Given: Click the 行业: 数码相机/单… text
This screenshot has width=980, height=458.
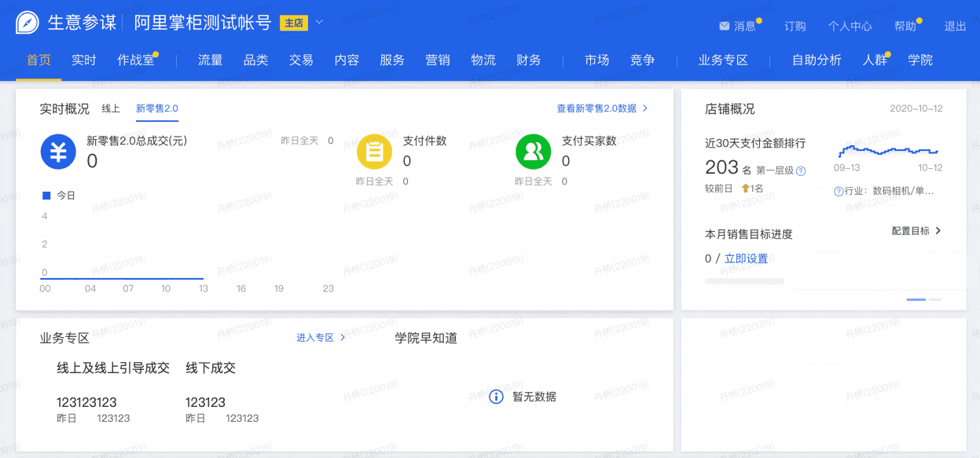Looking at the screenshot, I should click(889, 191).
